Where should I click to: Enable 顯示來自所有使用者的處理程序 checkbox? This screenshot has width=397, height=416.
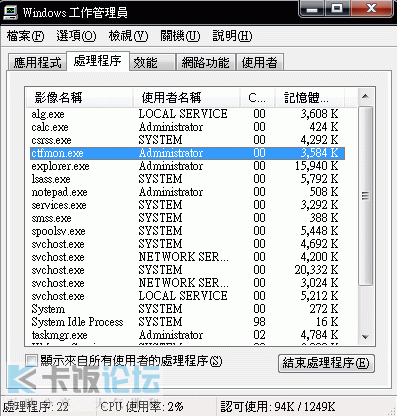32,361
